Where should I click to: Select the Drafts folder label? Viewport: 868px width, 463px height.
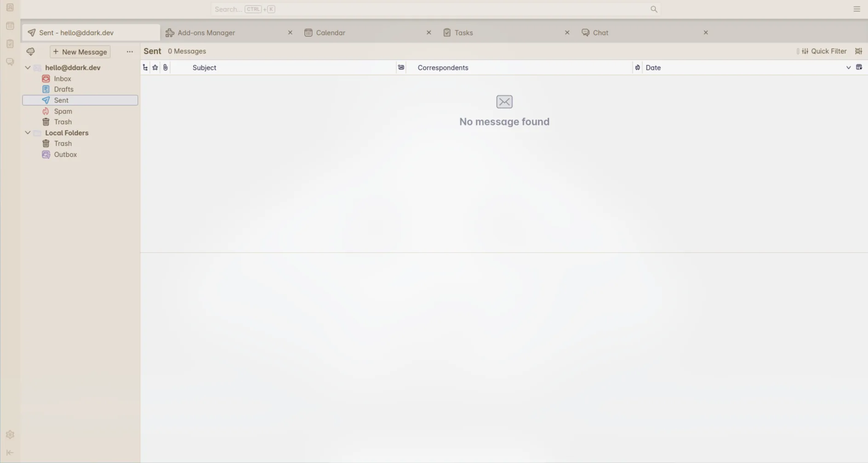coord(63,89)
